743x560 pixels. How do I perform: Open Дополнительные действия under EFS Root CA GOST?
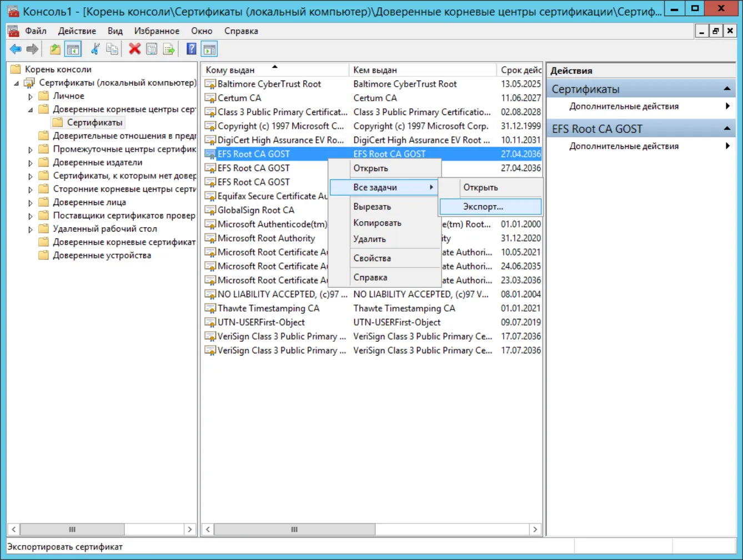[x=641, y=146]
